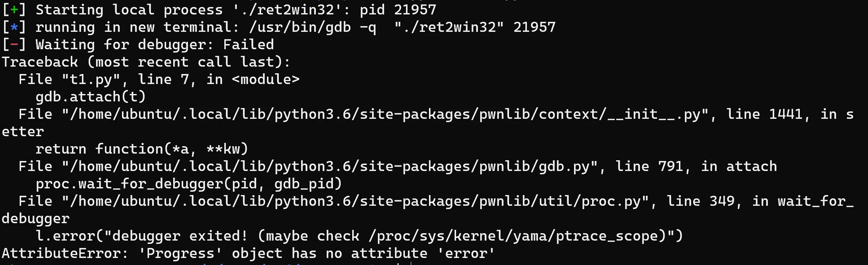Screen dimensions: 868x265
Task: Click the red minus status marker
Action: point(14,44)
